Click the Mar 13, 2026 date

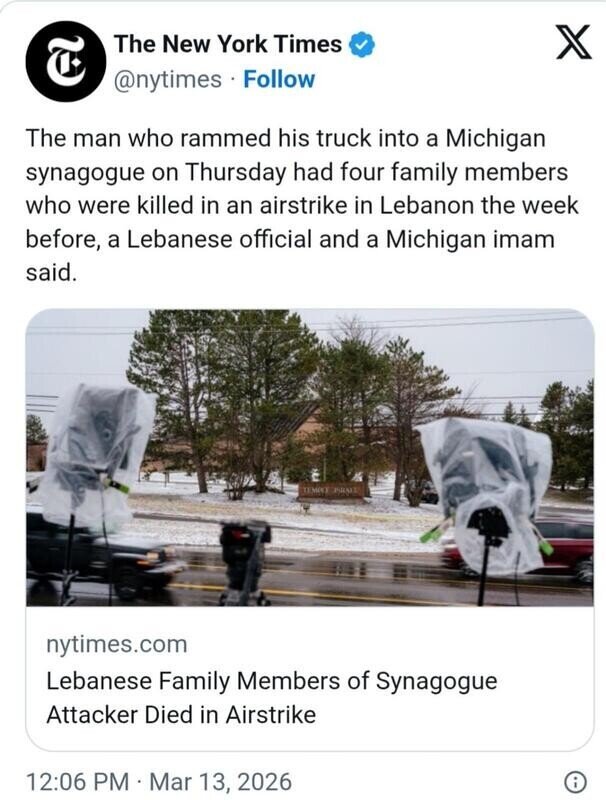221,781
